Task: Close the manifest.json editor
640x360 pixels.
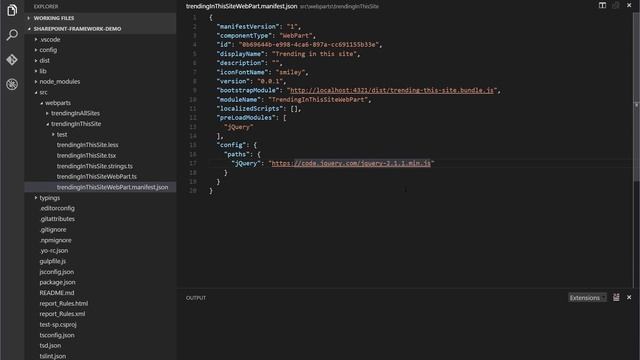Action: click(x=629, y=5)
